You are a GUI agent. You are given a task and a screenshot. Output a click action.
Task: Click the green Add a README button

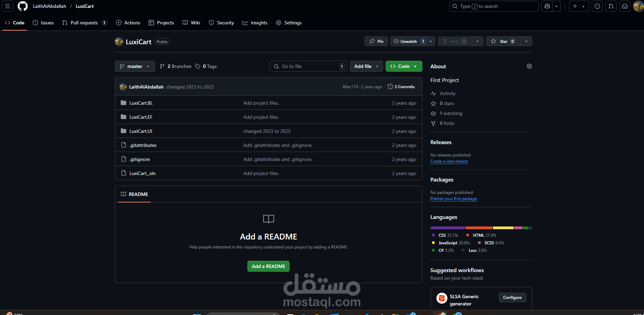268,266
